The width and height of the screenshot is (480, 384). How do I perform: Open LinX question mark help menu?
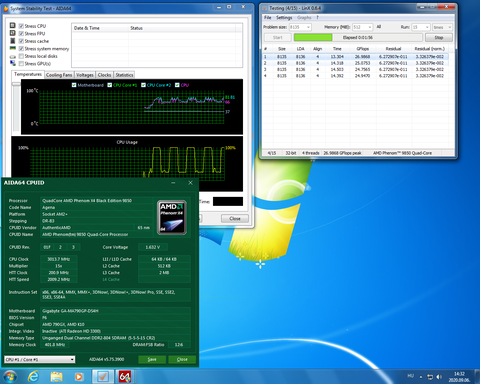[x=317, y=17]
